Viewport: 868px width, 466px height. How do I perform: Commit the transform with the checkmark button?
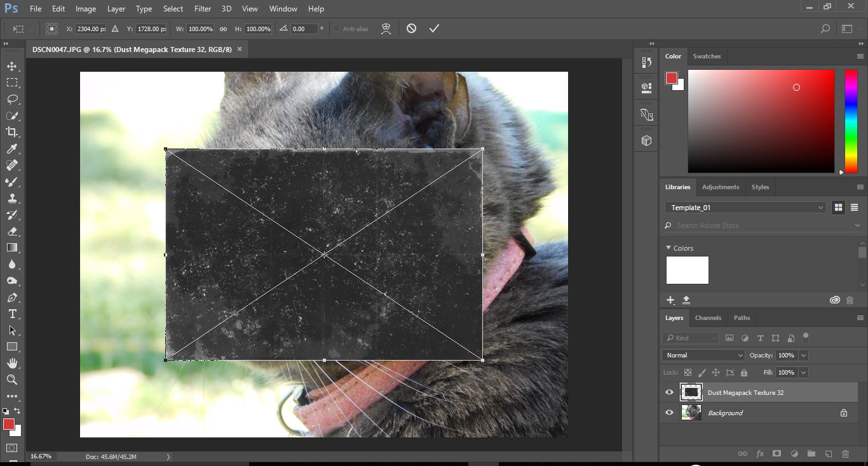click(x=435, y=28)
